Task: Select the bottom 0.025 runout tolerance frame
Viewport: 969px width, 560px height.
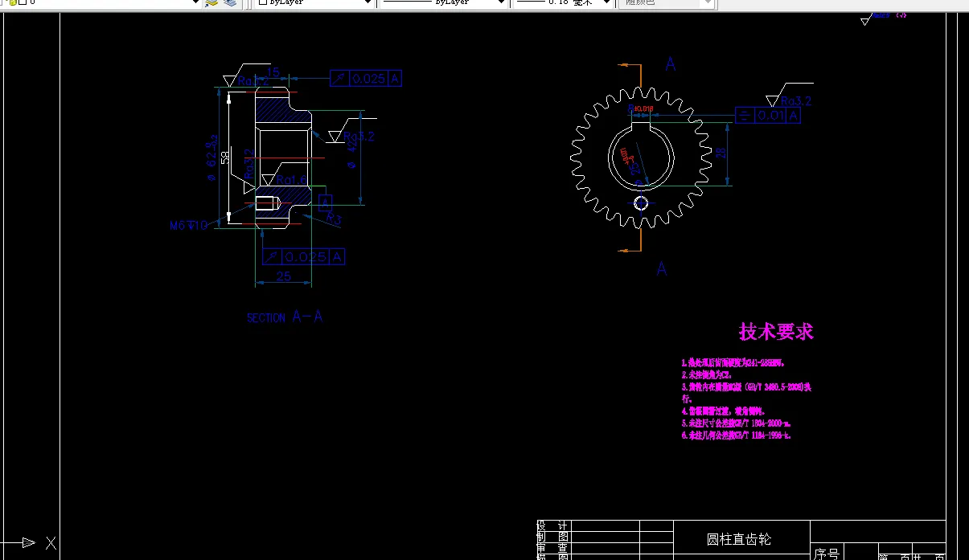Action: [x=305, y=256]
